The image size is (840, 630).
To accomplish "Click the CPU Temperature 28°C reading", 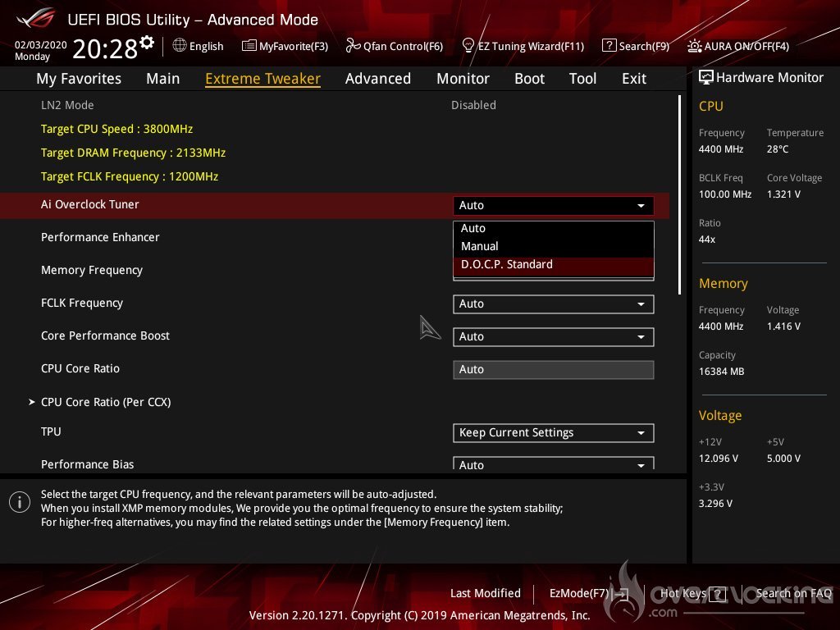I will [x=778, y=149].
